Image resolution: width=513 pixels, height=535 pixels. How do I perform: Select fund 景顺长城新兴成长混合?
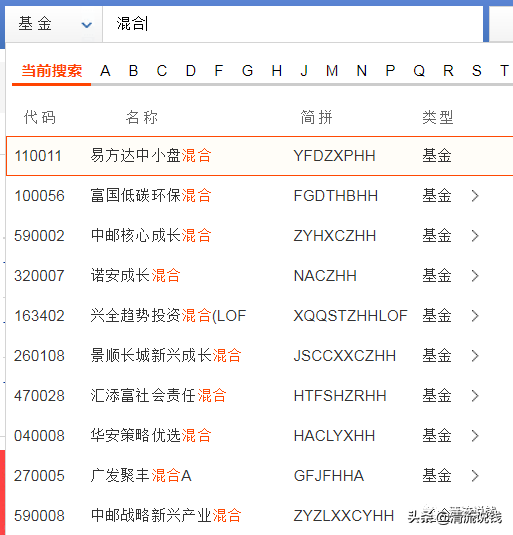(166, 356)
